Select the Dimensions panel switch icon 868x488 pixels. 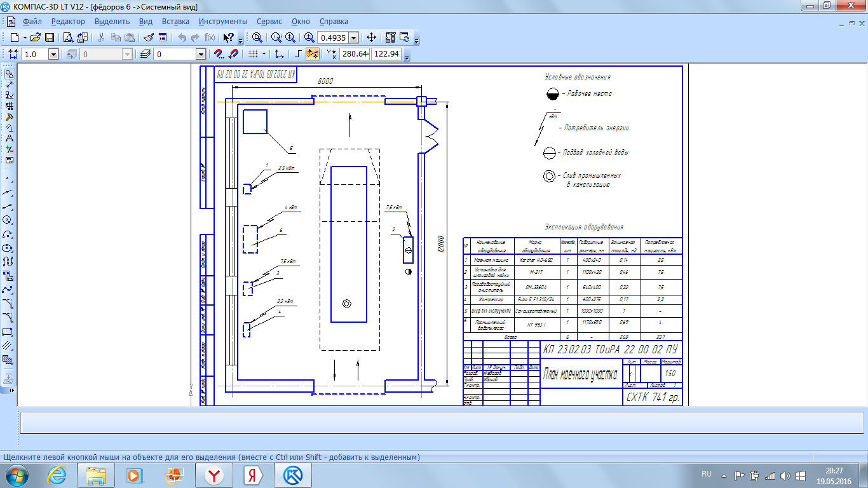click(9, 85)
